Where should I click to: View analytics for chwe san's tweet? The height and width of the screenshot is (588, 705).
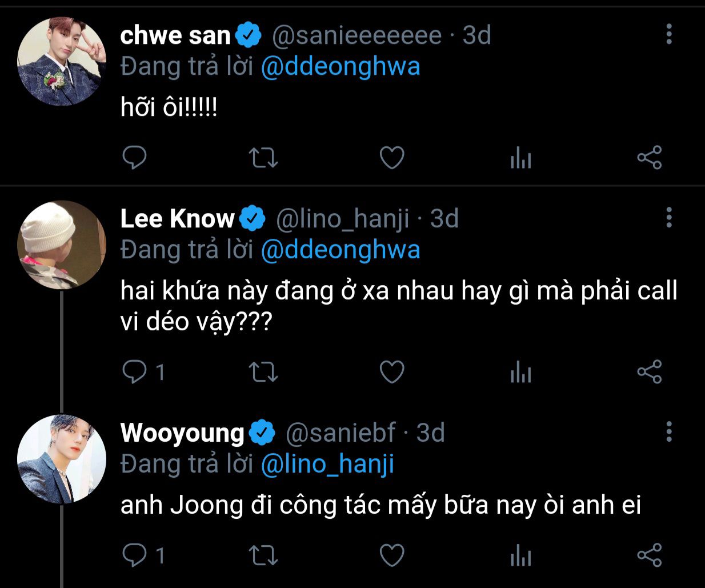coord(520,158)
